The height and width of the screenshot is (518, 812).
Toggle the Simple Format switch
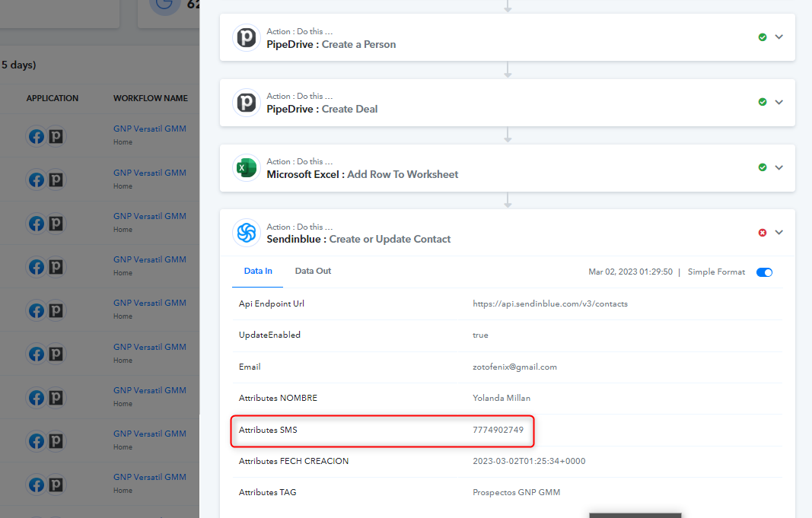764,272
